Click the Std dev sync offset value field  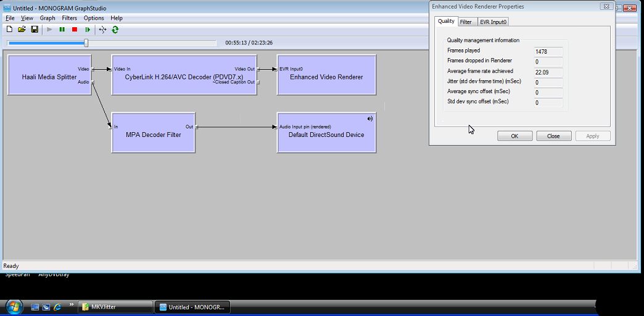(548, 103)
